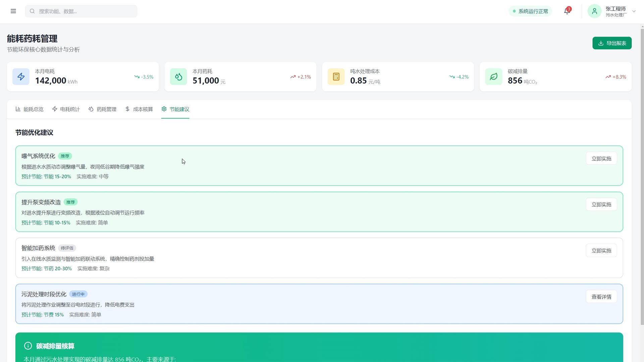
Task: Expand the 张工程师 account dropdown chevron
Action: [634, 11]
